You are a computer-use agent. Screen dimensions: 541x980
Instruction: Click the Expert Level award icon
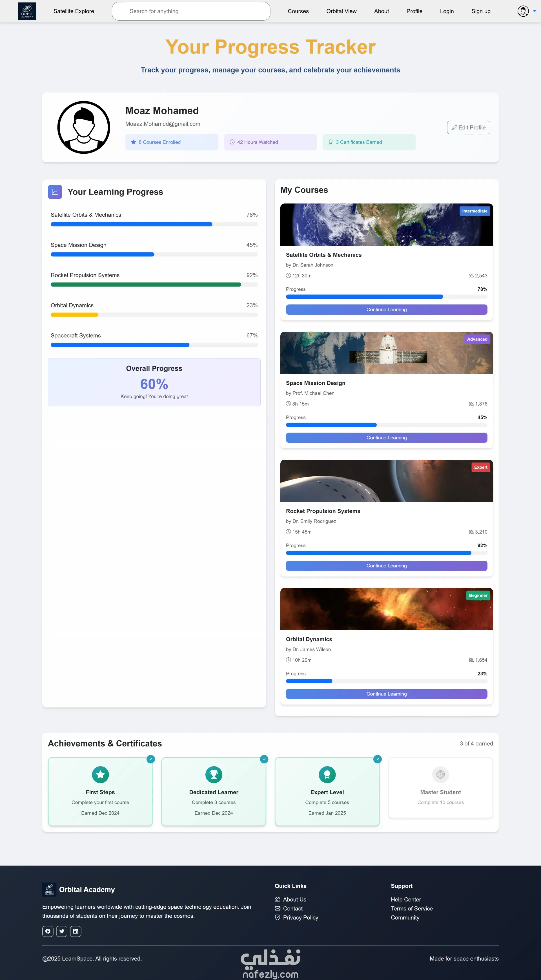(x=327, y=774)
